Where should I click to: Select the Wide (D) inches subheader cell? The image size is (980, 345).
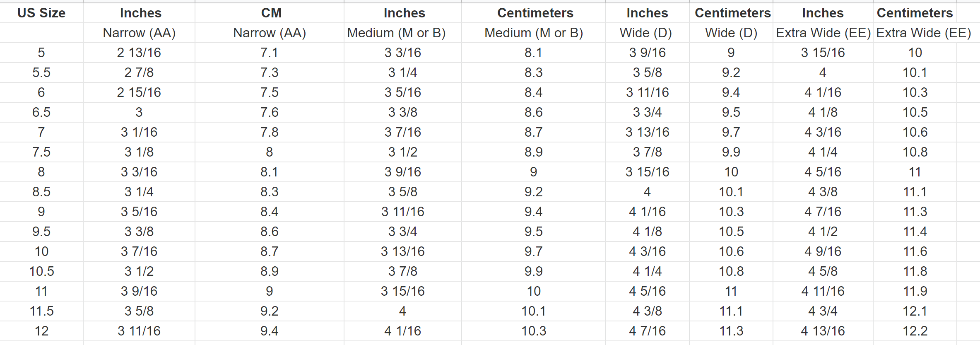[x=648, y=33]
